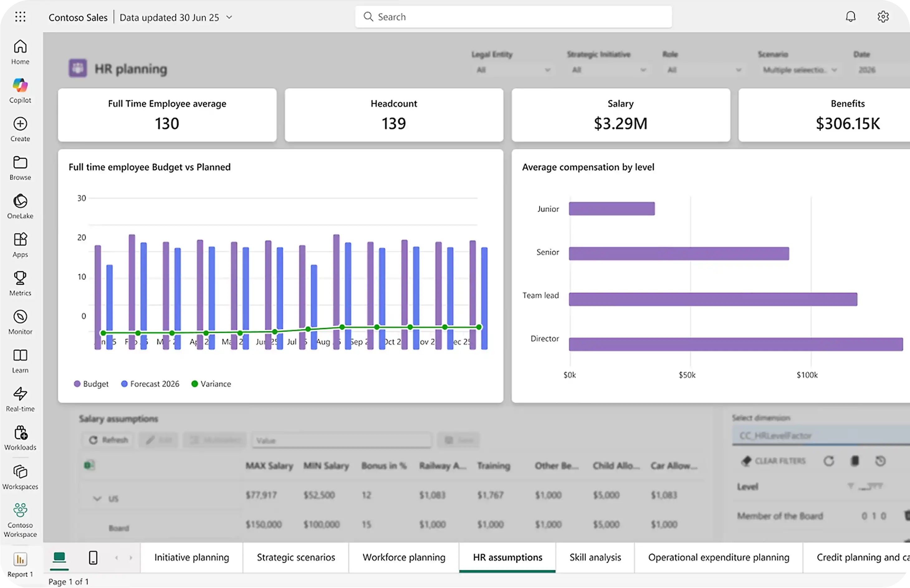Open Workloads in the left navigation
This screenshot has width=910, height=588.
coord(20,433)
